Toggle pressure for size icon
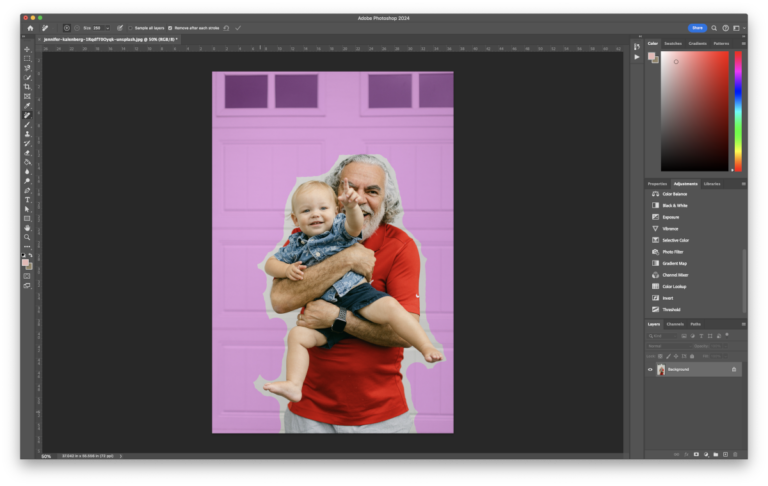768x486 pixels. coord(120,28)
